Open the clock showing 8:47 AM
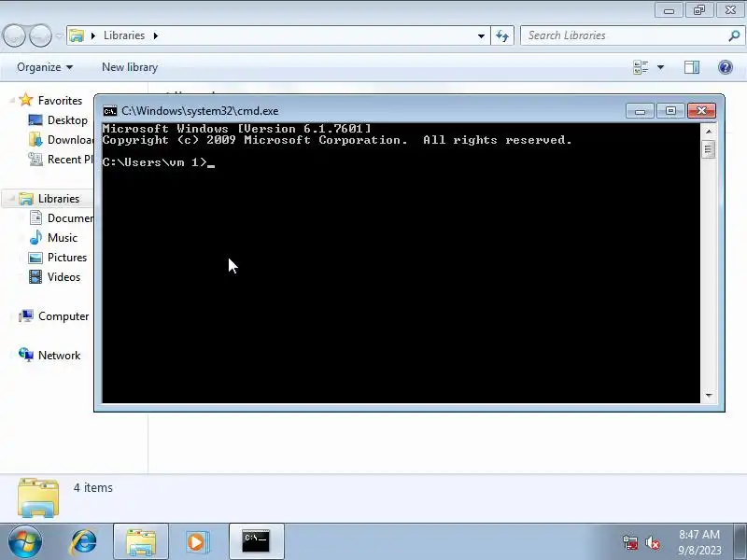The width and height of the screenshot is (747, 560). pyautogui.click(x=699, y=542)
